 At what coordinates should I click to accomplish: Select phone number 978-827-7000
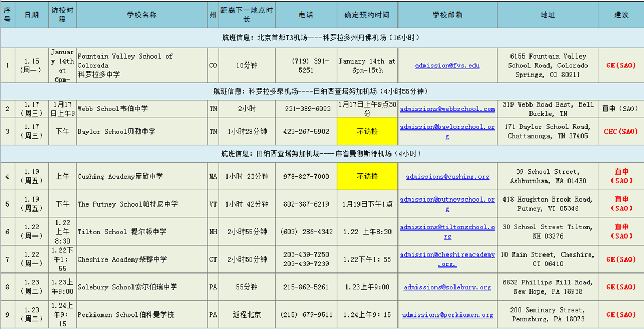tap(306, 176)
